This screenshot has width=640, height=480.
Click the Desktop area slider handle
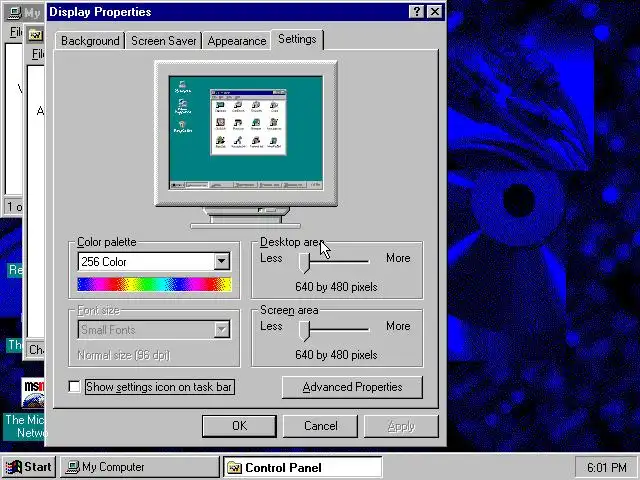304,262
